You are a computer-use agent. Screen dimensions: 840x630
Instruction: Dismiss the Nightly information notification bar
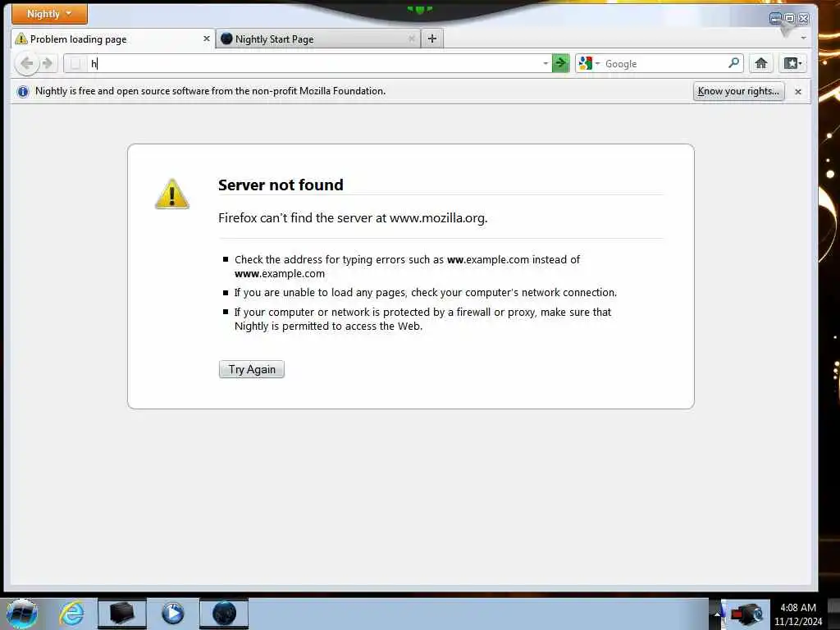(797, 92)
